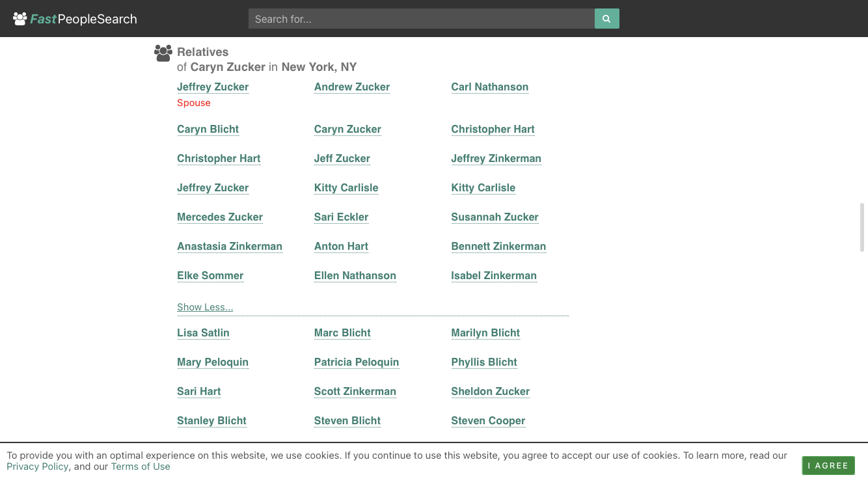Collapse relatives list with Show Less
The image size is (868, 488).
[205, 307]
